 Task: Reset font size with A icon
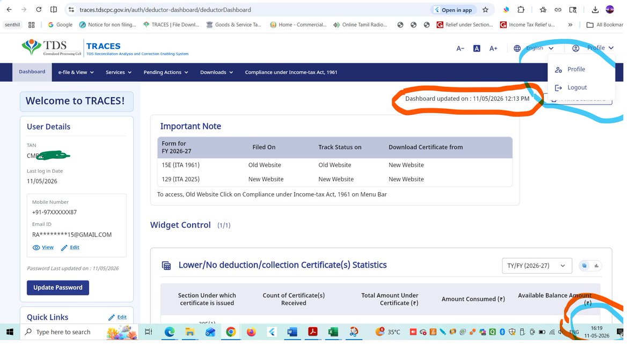477,48
